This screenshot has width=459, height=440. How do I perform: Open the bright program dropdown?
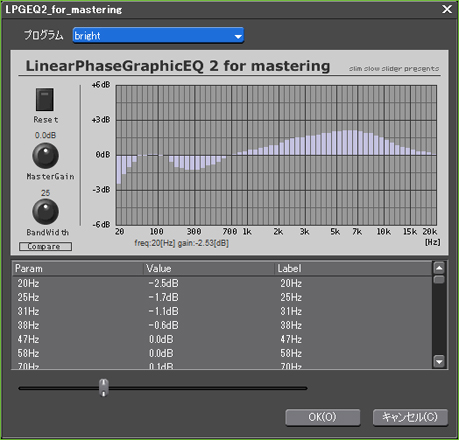click(158, 35)
